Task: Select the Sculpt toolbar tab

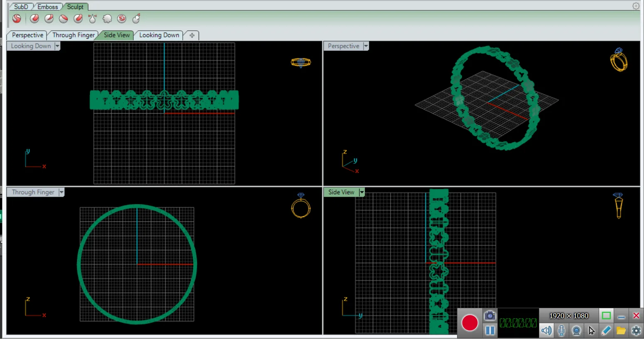Action: pyautogui.click(x=75, y=7)
